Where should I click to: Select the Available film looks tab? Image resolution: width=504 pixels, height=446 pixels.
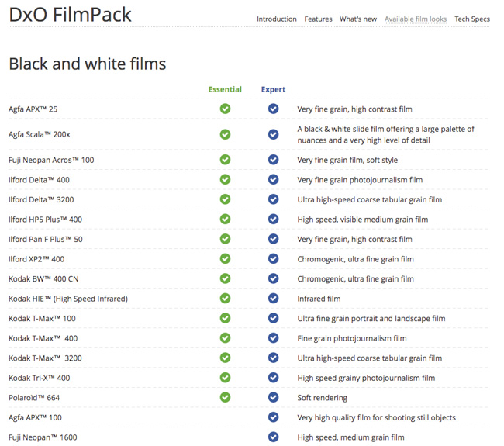pyautogui.click(x=416, y=19)
